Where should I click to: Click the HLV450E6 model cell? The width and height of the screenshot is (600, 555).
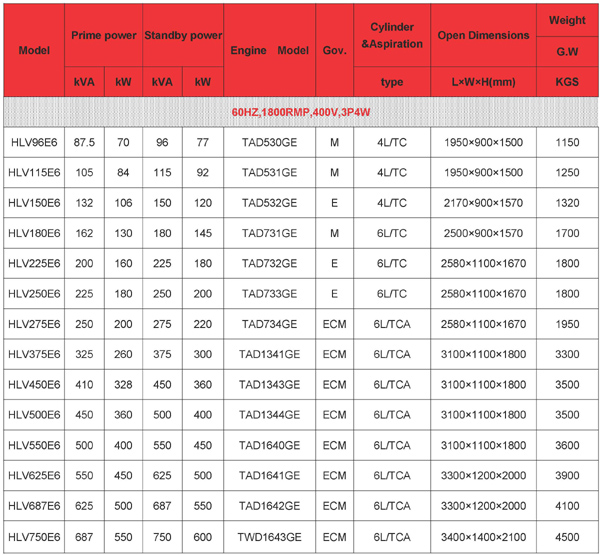click(x=34, y=384)
